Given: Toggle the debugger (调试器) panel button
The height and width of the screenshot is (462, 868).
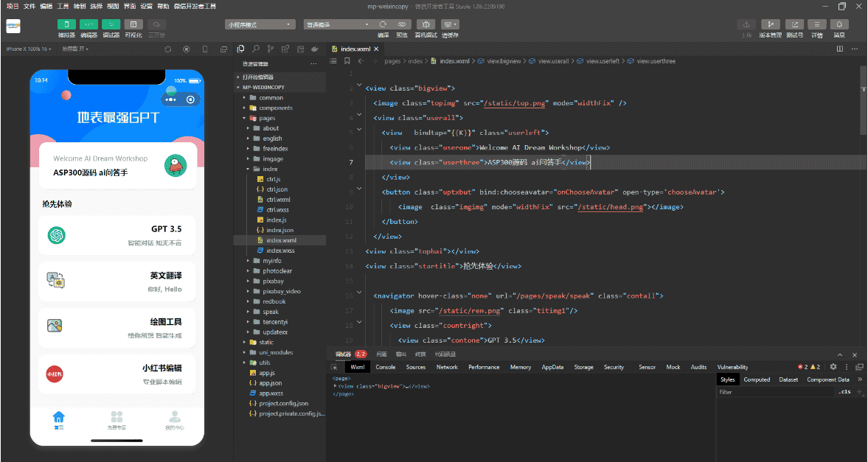Looking at the screenshot, I should pyautogui.click(x=111, y=24).
